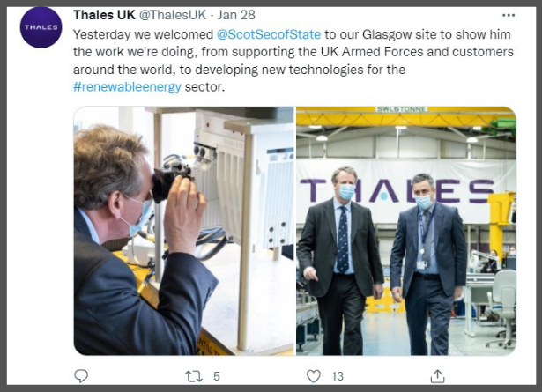
Task: Click the @ThalesUK handle
Action: pyautogui.click(x=173, y=15)
